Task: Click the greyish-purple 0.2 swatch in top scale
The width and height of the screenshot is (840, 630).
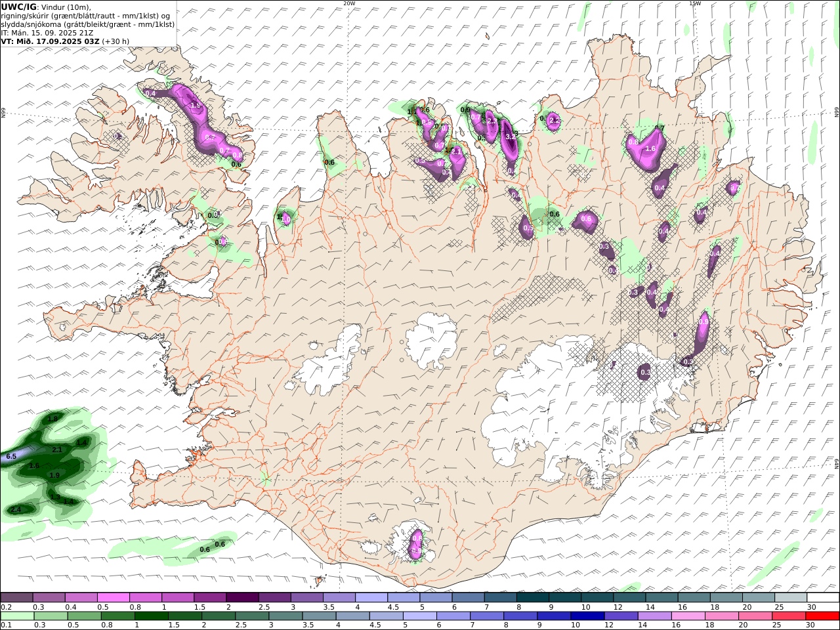Action: pos(17,597)
